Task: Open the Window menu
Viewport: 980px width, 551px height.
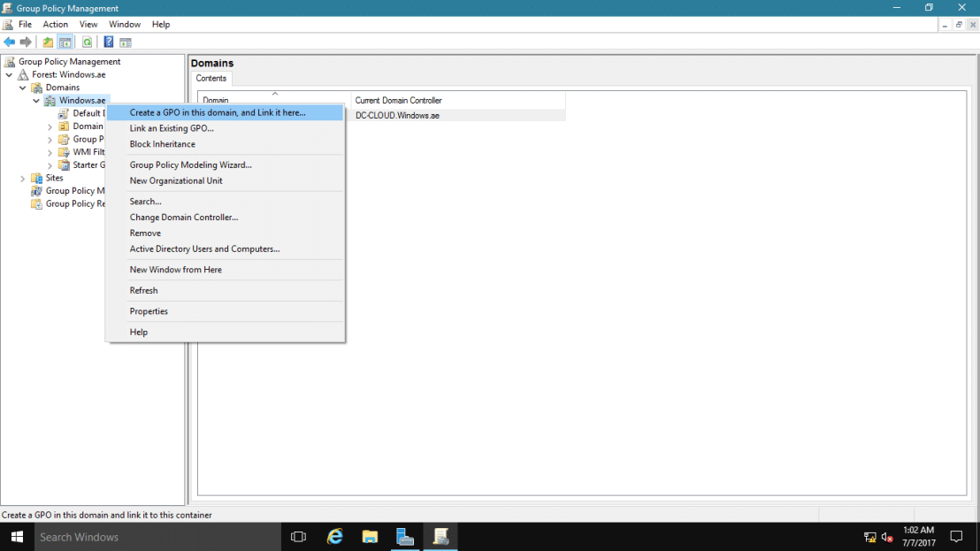Action: [x=125, y=25]
